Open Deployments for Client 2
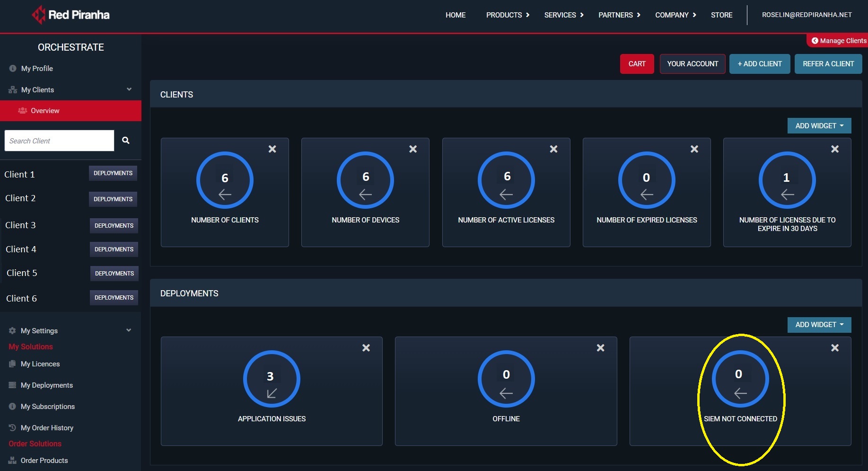The height and width of the screenshot is (471, 868). click(113, 199)
